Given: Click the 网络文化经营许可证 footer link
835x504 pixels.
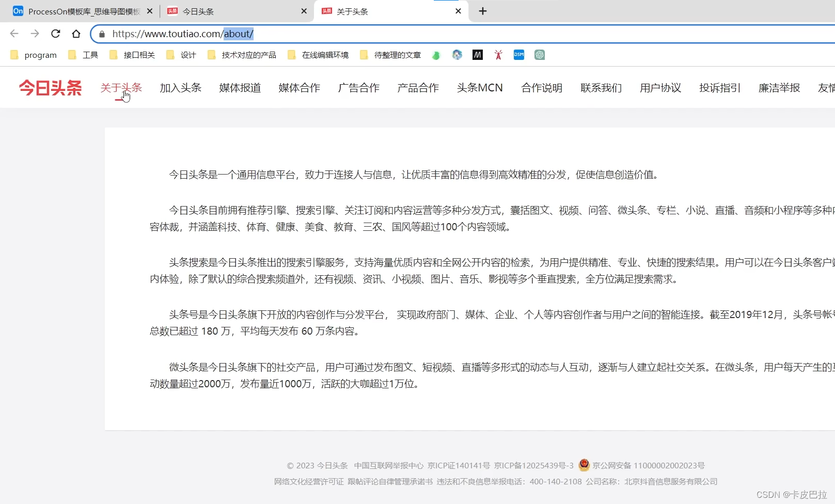Looking at the screenshot, I should (x=309, y=482).
